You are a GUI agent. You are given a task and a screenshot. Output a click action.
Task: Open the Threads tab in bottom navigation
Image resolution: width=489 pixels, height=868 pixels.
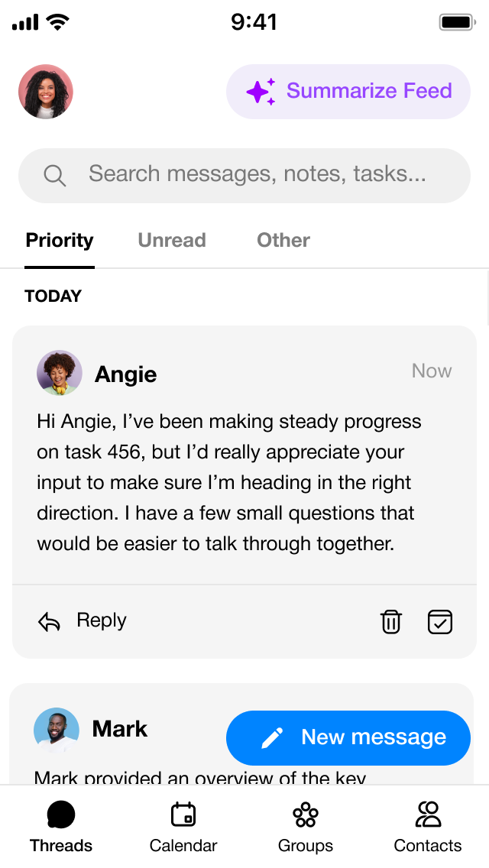(61, 825)
